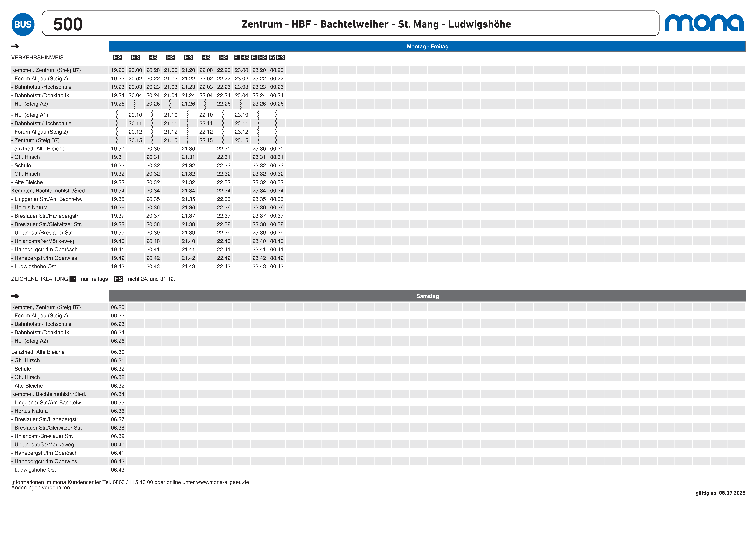Click the 22.36 time at Hortus Natura
Screen dimensions: 756x534
pos(224,208)
